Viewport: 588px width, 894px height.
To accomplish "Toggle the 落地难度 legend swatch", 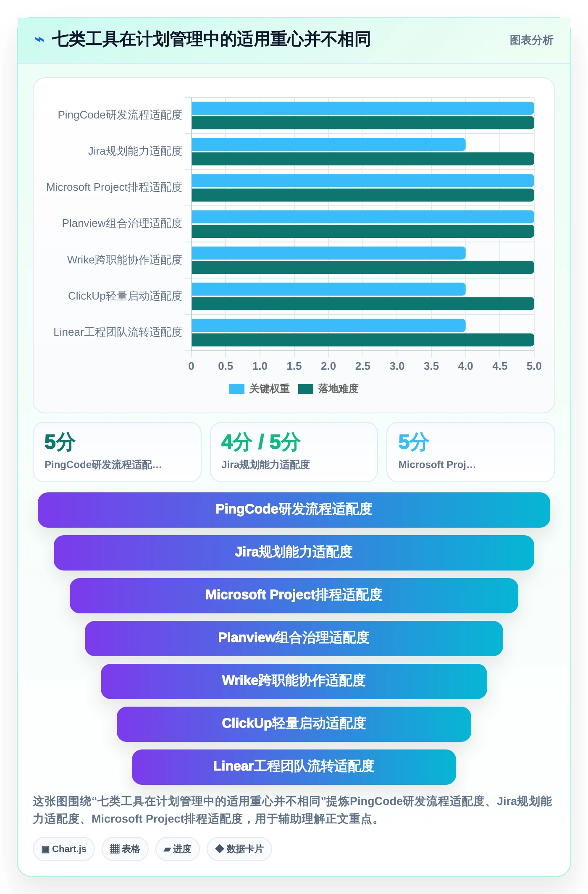I will (305, 389).
